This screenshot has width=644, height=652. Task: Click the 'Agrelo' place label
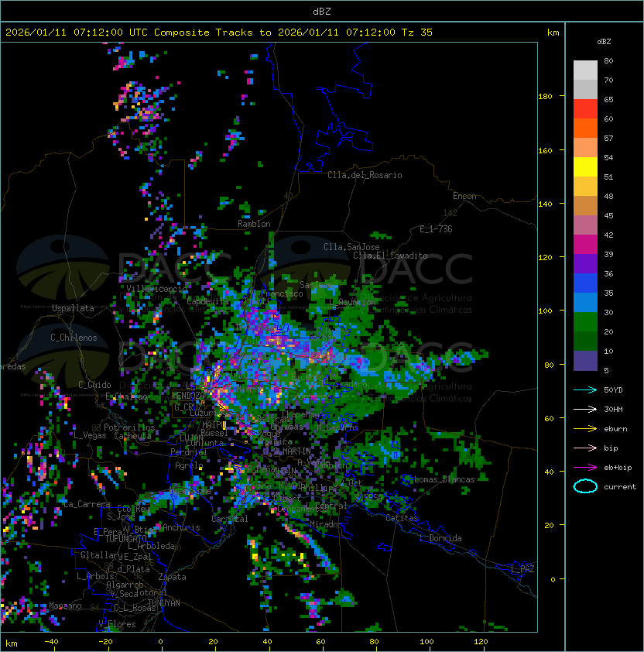pos(189,465)
